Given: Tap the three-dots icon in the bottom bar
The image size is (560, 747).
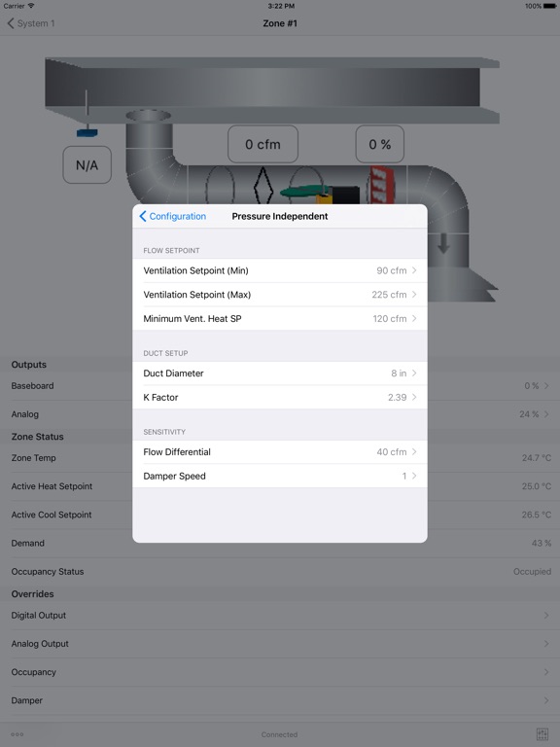Looking at the screenshot, I should click(x=17, y=734).
